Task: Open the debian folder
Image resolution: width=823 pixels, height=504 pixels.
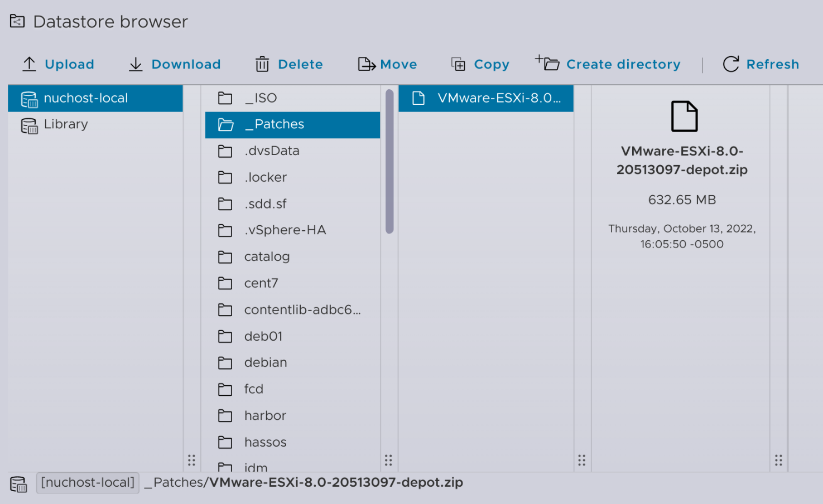Action: coord(292,363)
